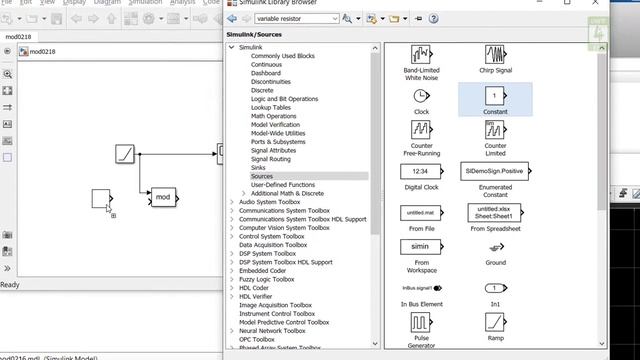Select Discontinuities library
The width and height of the screenshot is (640, 360).
point(271,82)
